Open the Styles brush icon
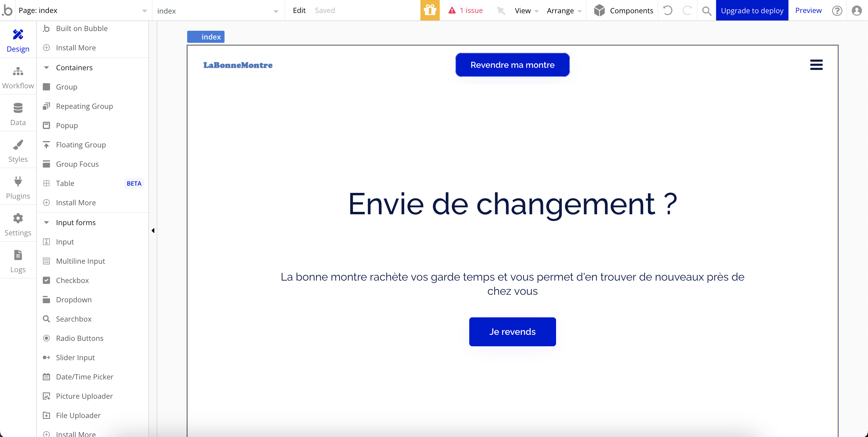Screen dimensions: 868x437 pyautogui.click(x=18, y=145)
